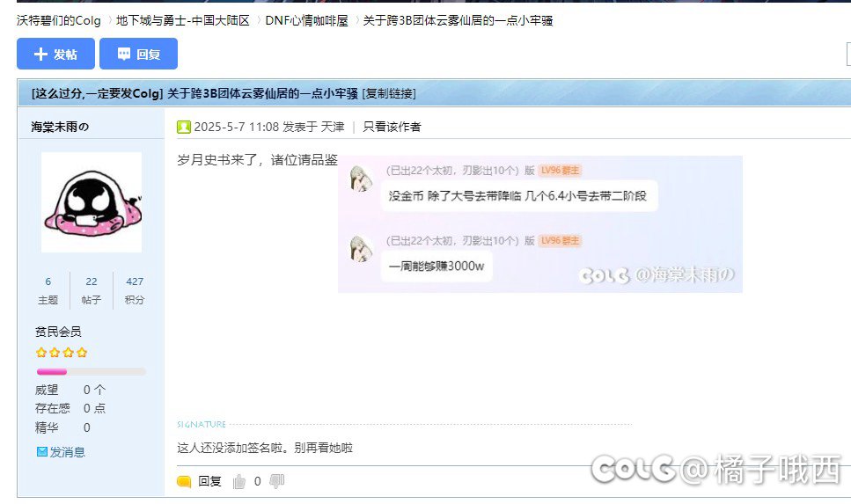
Task: Select 只看该作者 filter link
Action: (x=392, y=127)
